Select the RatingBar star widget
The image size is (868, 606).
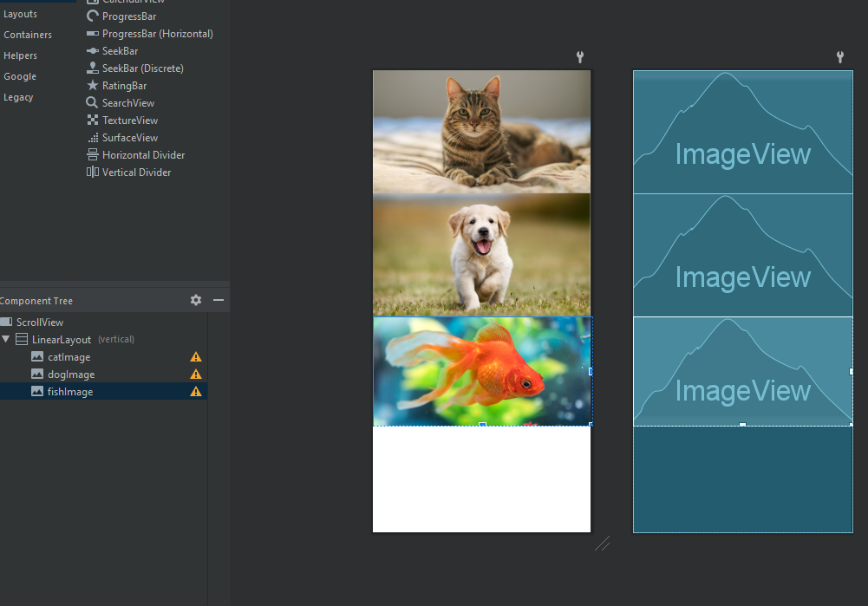coord(117,86)
